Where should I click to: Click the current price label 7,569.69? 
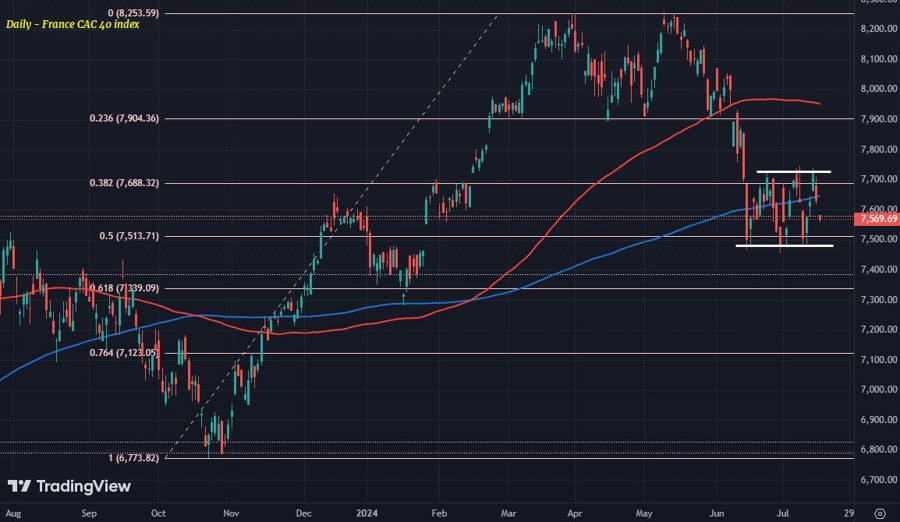pos(877,219)
